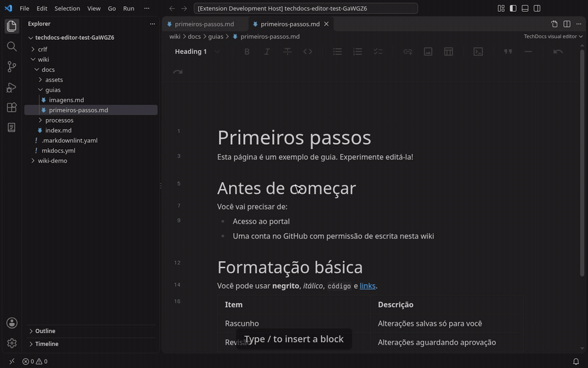This screenshot has width=588, height=368.
Task: Redo the last edit in toolbar
Action: pyautogui.click(x=178, y=72)
